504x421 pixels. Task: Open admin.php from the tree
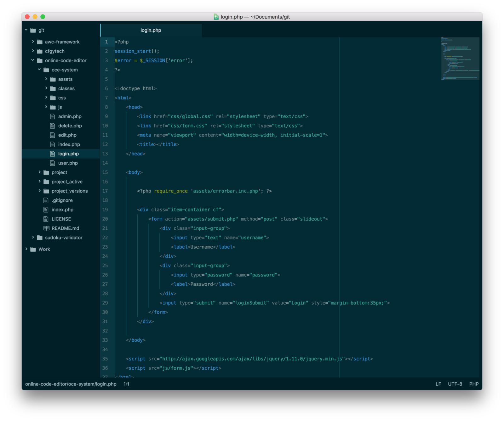click(70, 116)
